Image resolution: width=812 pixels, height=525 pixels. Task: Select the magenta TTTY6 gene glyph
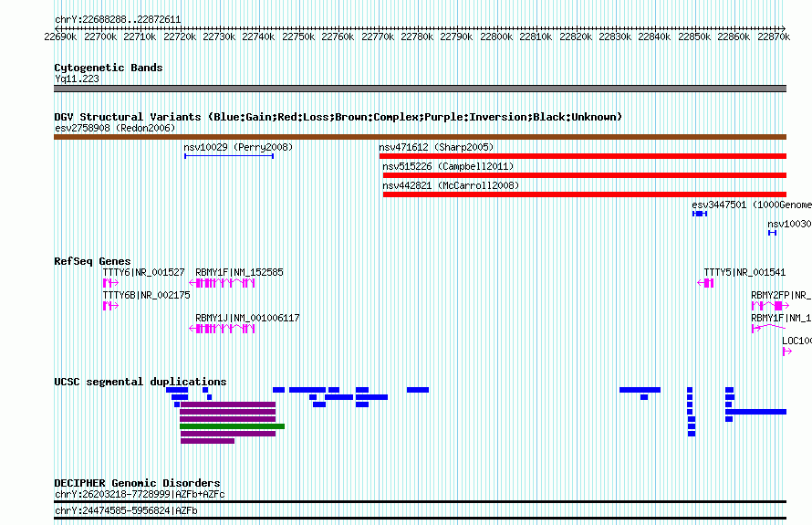pyautogui.click(x=110, y=283)
